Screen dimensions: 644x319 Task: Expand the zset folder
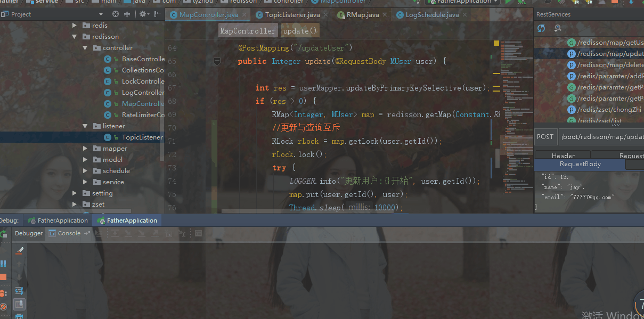click(76, 205)
